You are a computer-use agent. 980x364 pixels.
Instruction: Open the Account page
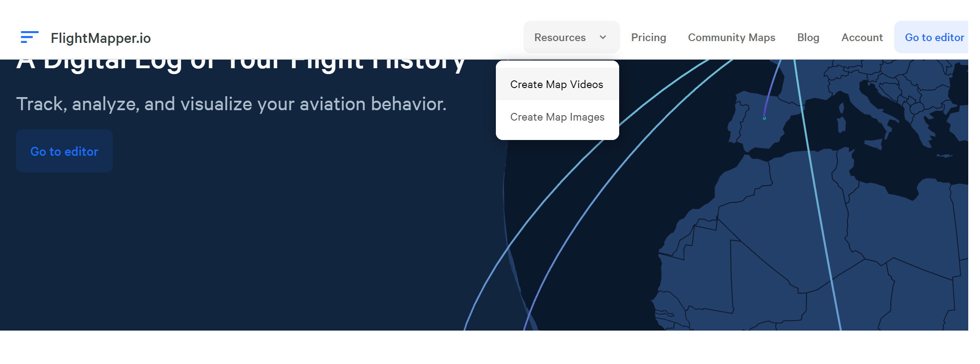pyautogui.click(x=862, y=37)
